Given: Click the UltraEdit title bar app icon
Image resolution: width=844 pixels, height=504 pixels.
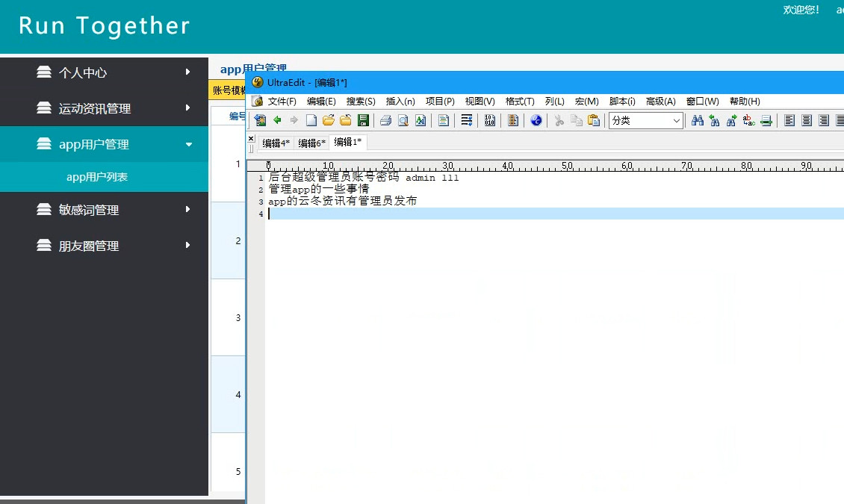Looking at the screenshot, I should tap(258, 82).
